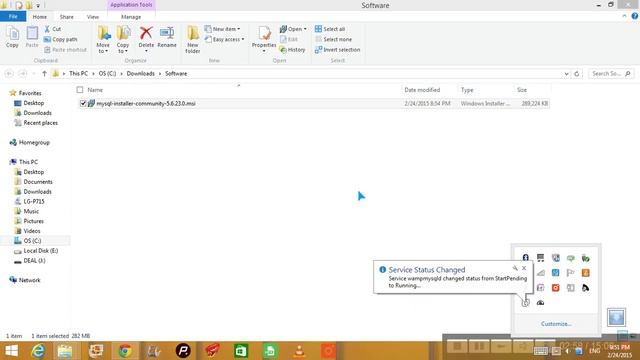Refresh the folder view
The image size is (640, 360).
(577, 74)
